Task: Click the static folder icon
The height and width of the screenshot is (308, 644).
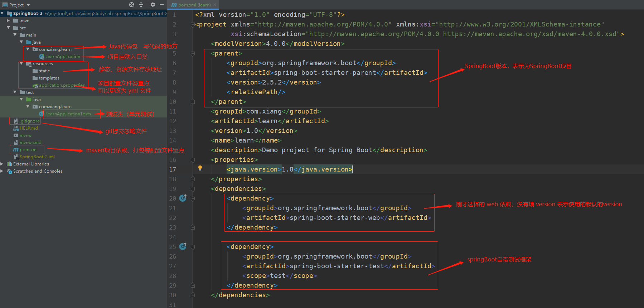Action: [35, 71]
